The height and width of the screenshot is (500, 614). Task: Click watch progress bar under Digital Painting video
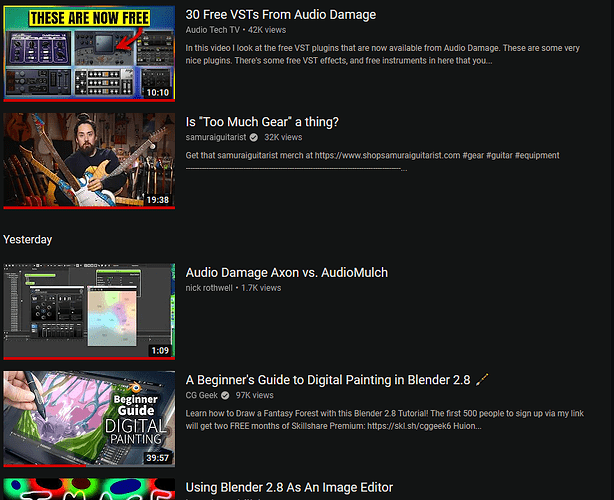click(x=89, y=466)
